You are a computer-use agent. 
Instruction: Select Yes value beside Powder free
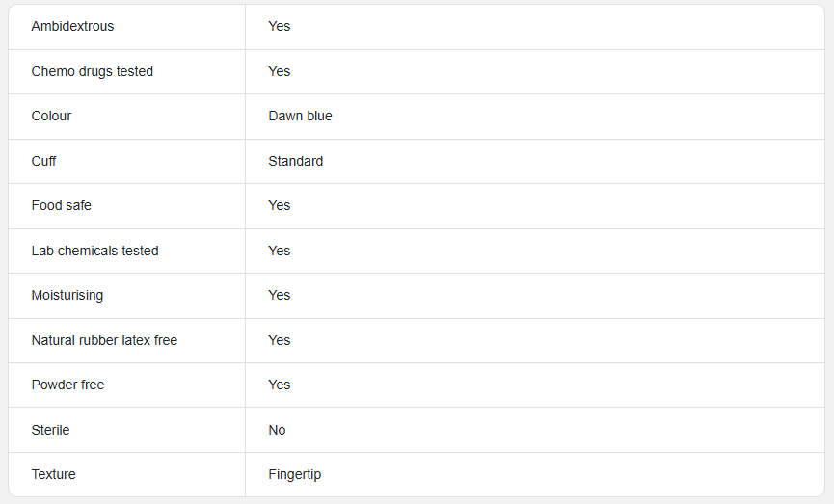280,385
